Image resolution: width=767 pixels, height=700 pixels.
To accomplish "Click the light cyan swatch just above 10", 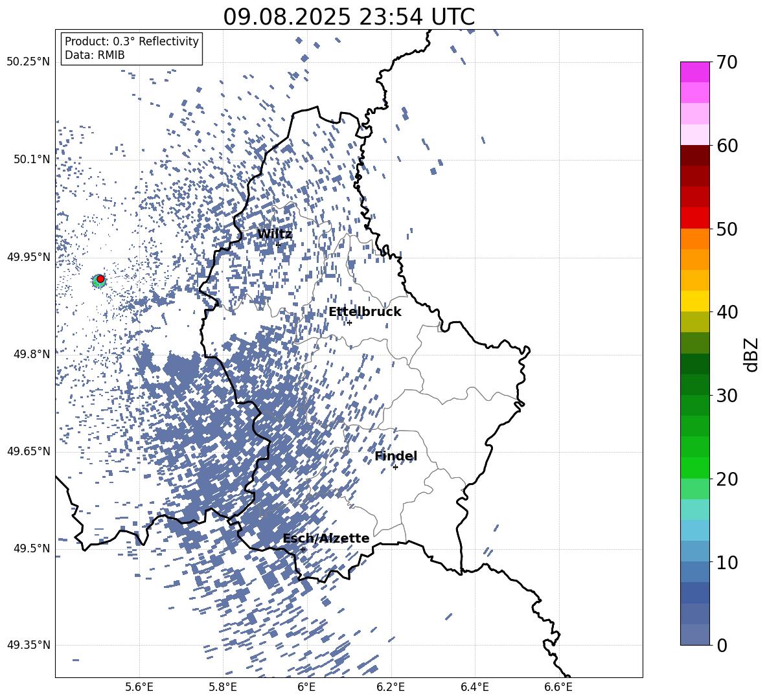I will pyautogui.click(x=695, y=552).
